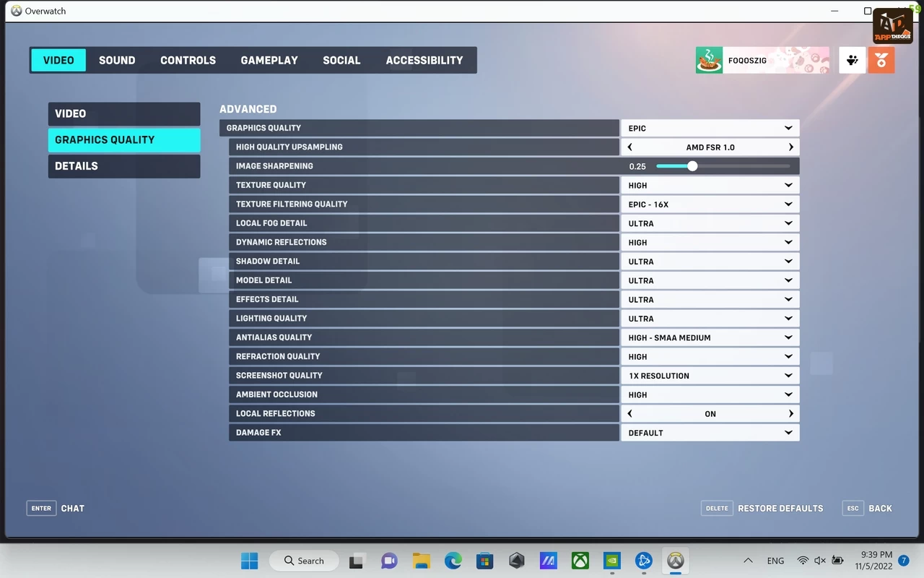Open Microsoft Store from the taskbar
The width and height of the screenshot is (924, 578).
(x=484, y=561)
